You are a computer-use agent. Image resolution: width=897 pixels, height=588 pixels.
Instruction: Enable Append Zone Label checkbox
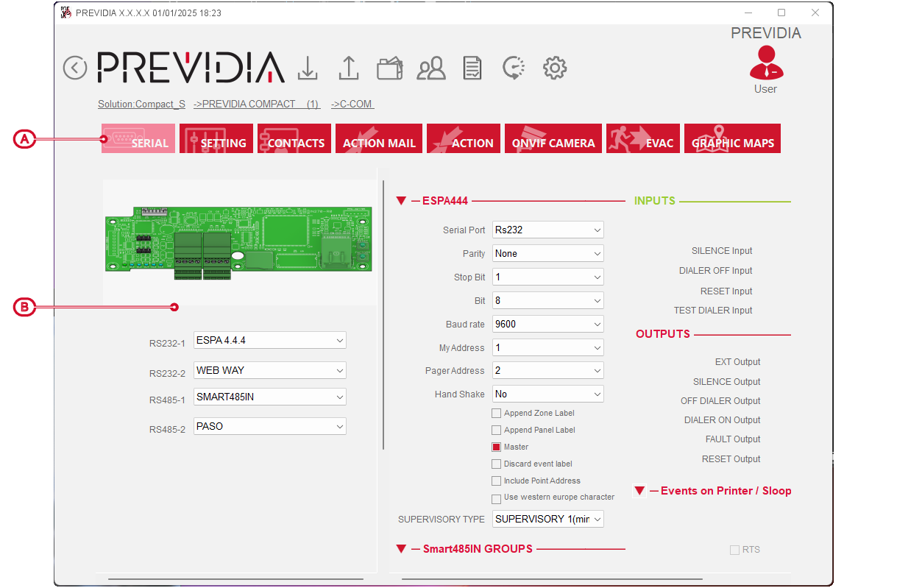point(497,414)
